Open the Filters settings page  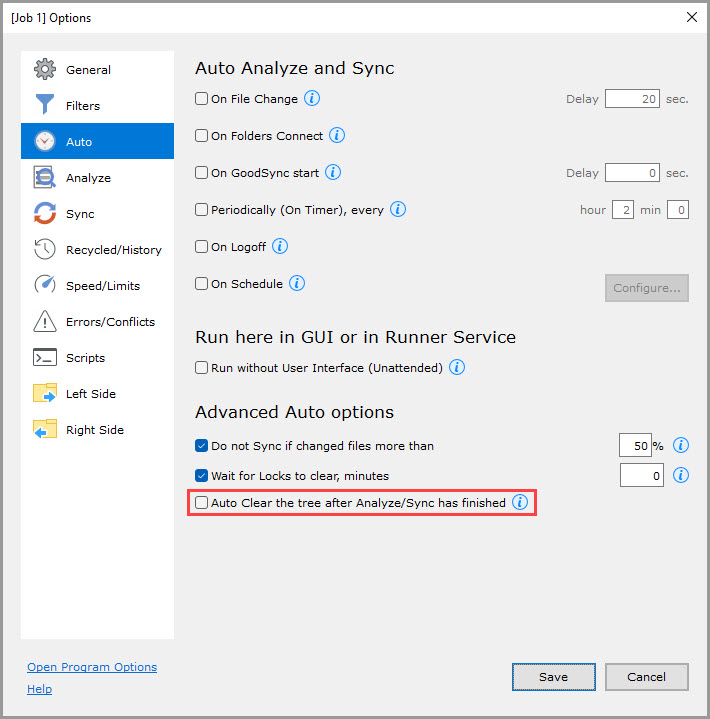(83, 106)
